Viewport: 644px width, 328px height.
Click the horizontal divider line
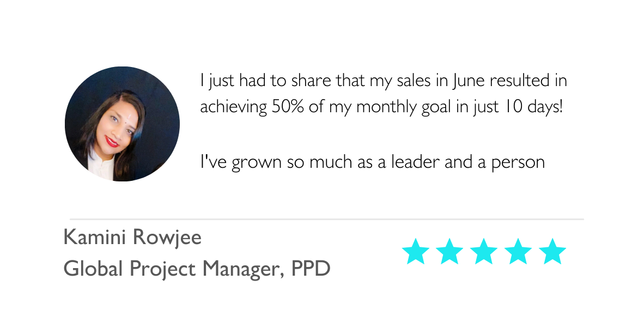tap(327, 219)
